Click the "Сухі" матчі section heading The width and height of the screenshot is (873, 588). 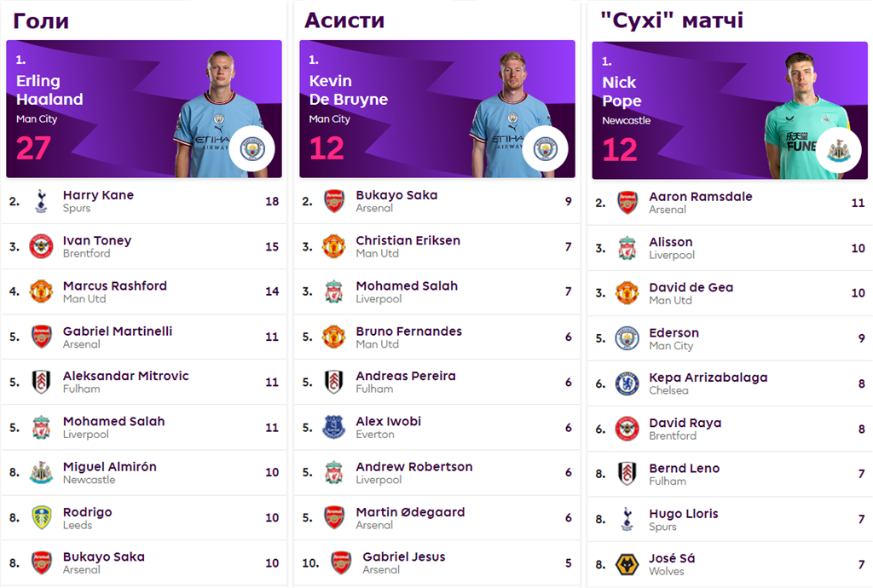[672, 20]
